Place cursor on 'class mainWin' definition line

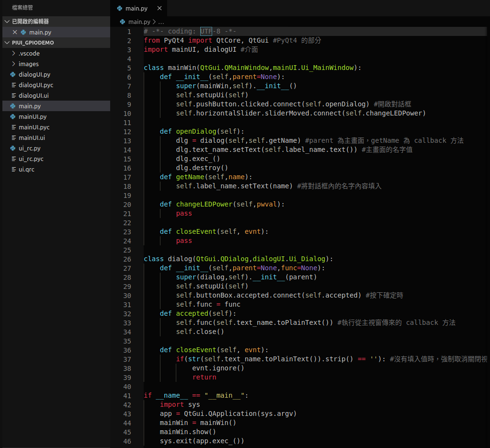252,68
